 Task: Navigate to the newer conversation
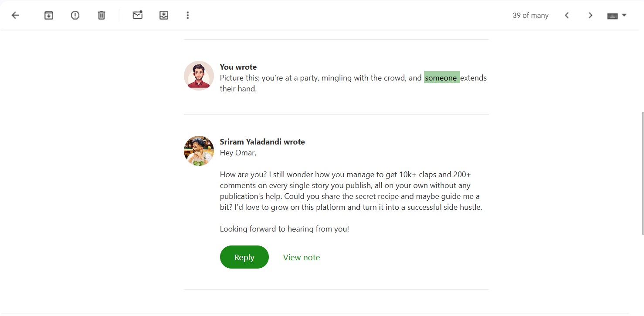pos(566,15)
